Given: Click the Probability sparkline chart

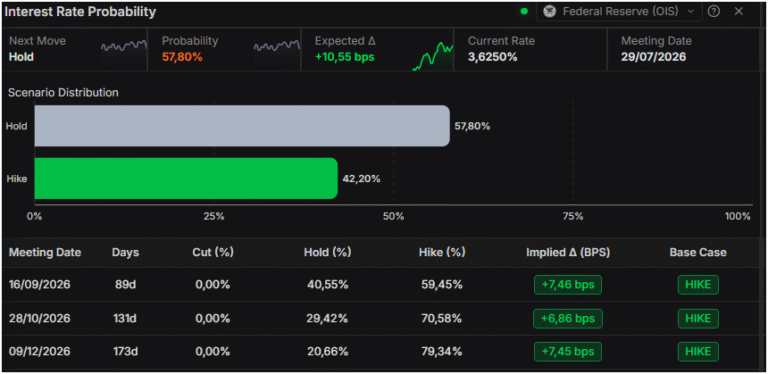Looking at the screenshot, I should 277,47.
